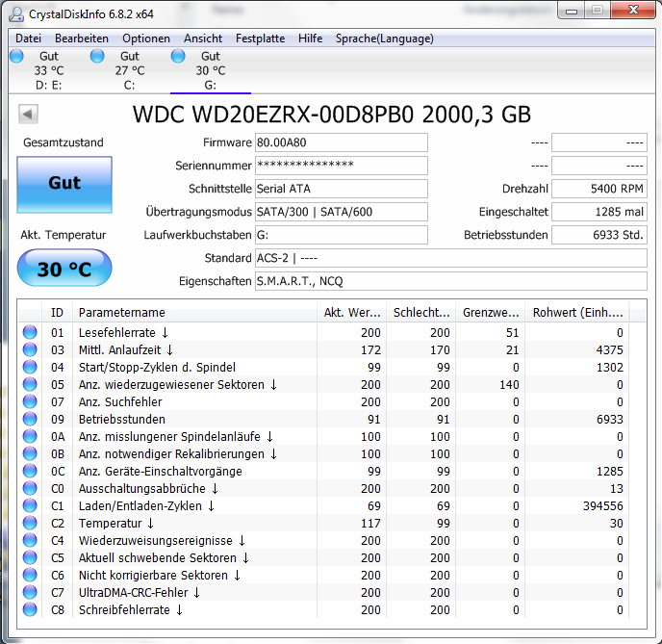
Task: Click status orb for Geräte-Einschaltvorgänge row
Action: 30,471
